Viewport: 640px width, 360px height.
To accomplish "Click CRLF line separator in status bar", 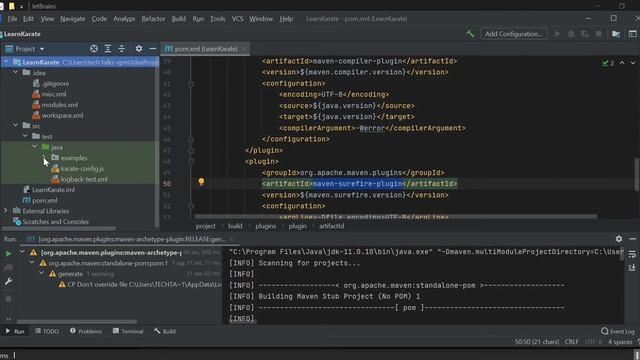I will click(x=571, y=342).
